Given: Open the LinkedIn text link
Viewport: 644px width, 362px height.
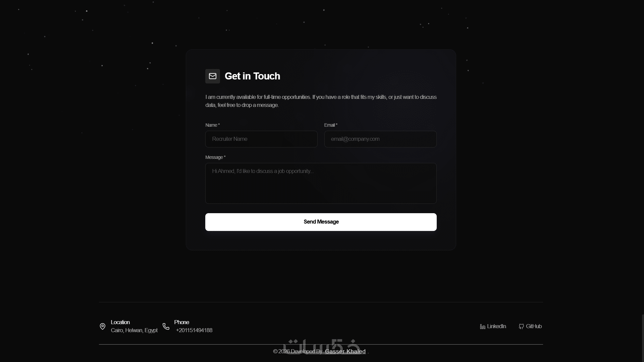Looking at the screenshot, I should [x=496, y=326].
